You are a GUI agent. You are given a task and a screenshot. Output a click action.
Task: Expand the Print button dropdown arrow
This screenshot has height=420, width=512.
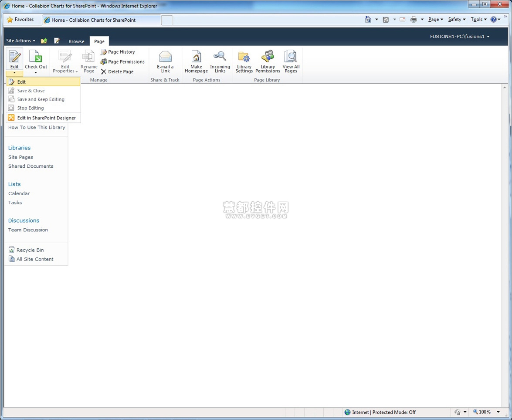(422, 20)
